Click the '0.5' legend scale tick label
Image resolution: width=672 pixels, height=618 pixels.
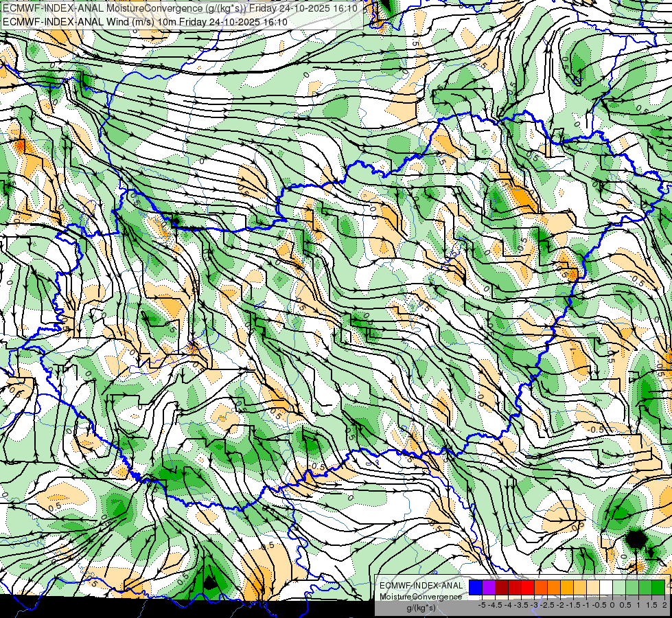tap(625, 606)
